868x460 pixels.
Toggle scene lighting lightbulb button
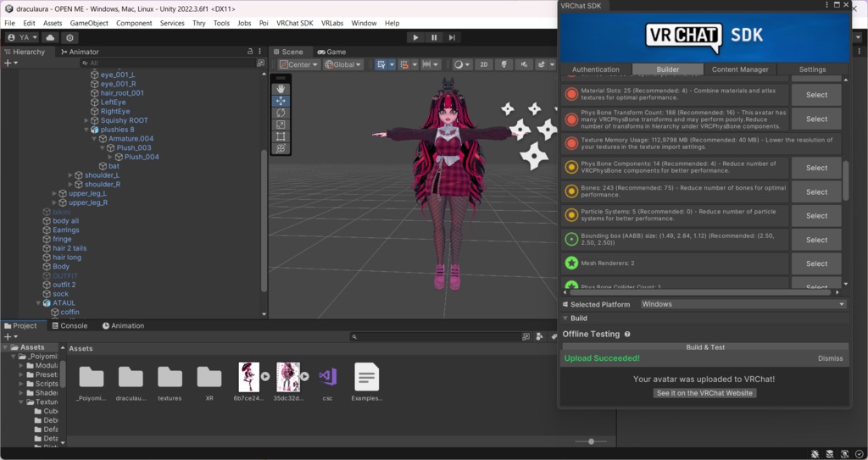[504, 64]
